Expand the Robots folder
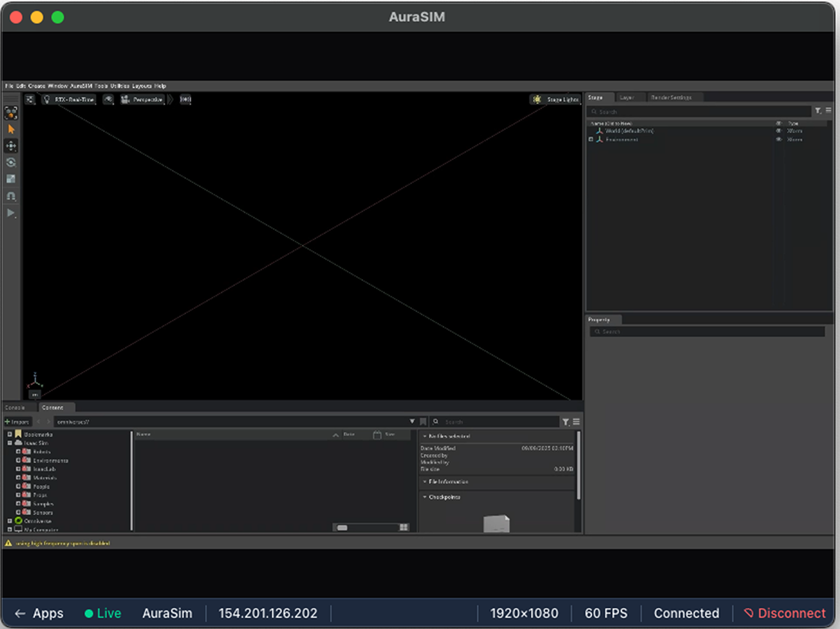The height and width of the screenshot is (629, 840). click(19, 452)
